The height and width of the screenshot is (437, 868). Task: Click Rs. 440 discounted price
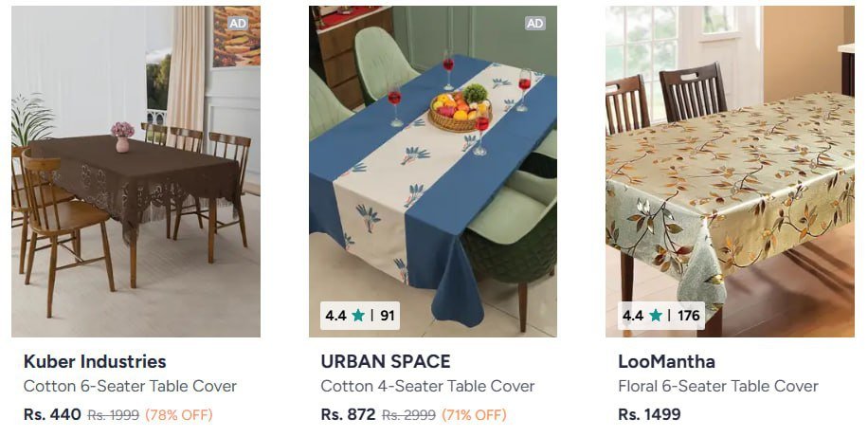tap(52, 415)
